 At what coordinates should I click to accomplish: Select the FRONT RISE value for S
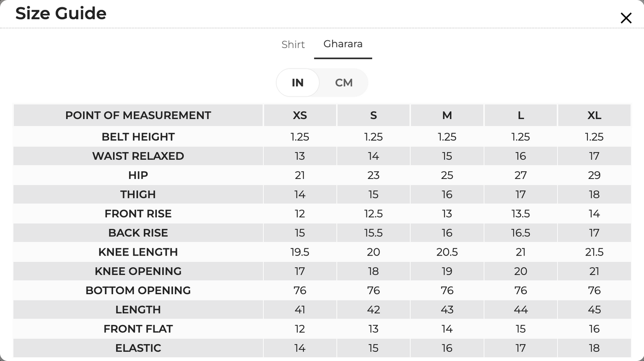[373, 214]
